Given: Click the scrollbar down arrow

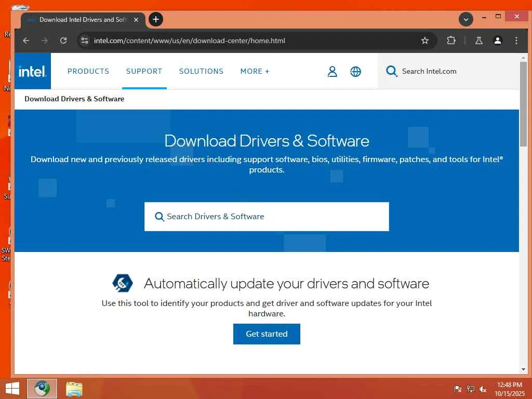Looking at the screenshot, I should coord(523,369).
